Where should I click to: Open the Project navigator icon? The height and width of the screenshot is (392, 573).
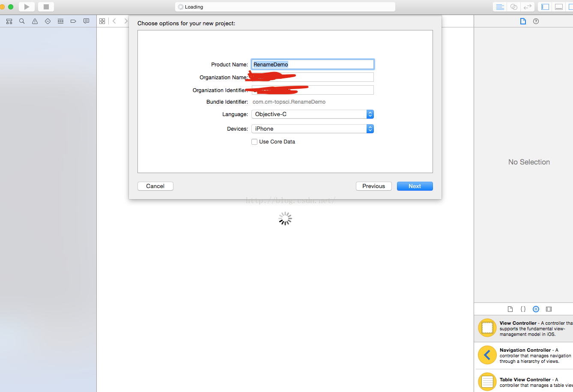[x=9, y=21]
